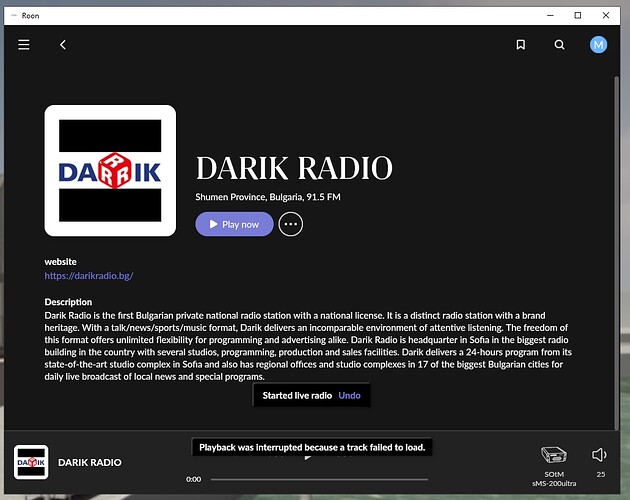Click the playback seek progress bar
This screenshot has width=630, height=500.
pyautogui.click(x=319, y=479)
